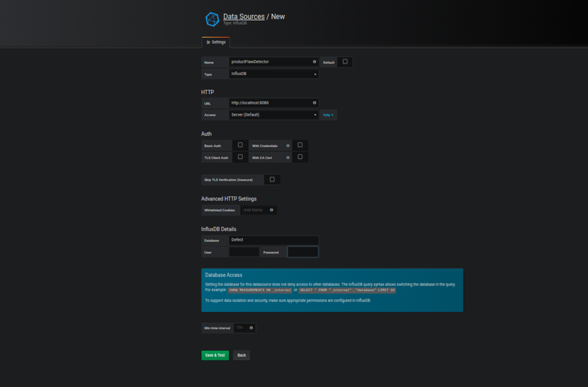588x387 pixels.
Task: Click the Database Access heading
Action: point(224,275)
